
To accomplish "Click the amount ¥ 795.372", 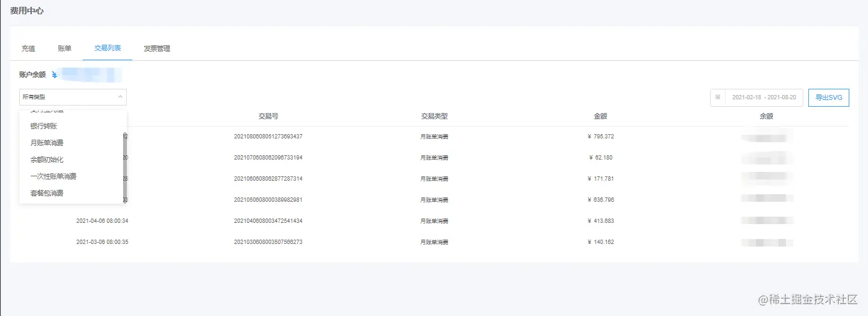I will 600,136.
